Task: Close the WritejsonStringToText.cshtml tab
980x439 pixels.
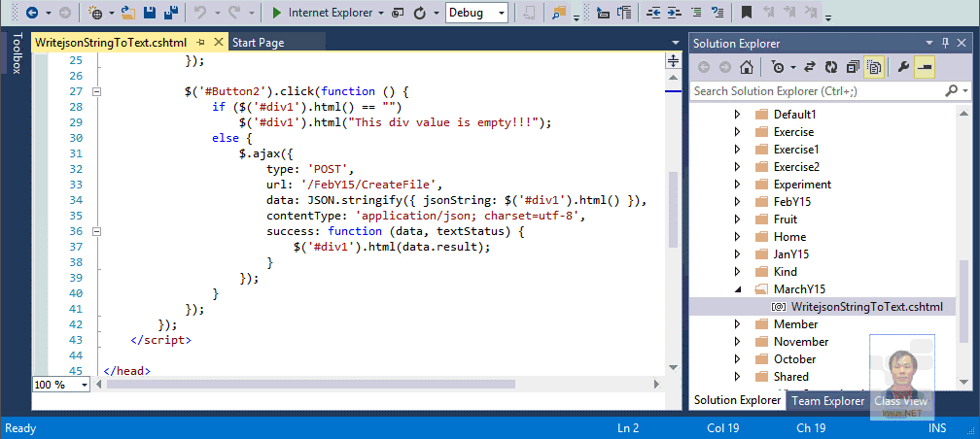Action: coord(218,42)
